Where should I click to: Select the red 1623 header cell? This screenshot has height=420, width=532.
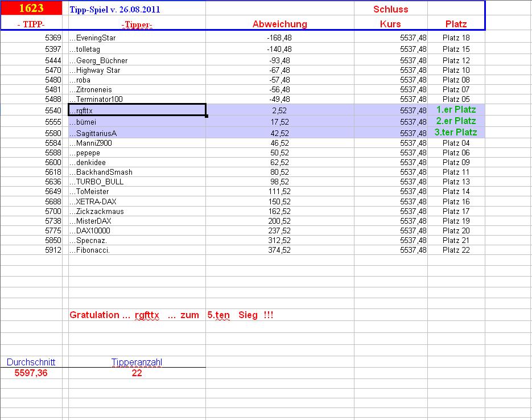31,8
